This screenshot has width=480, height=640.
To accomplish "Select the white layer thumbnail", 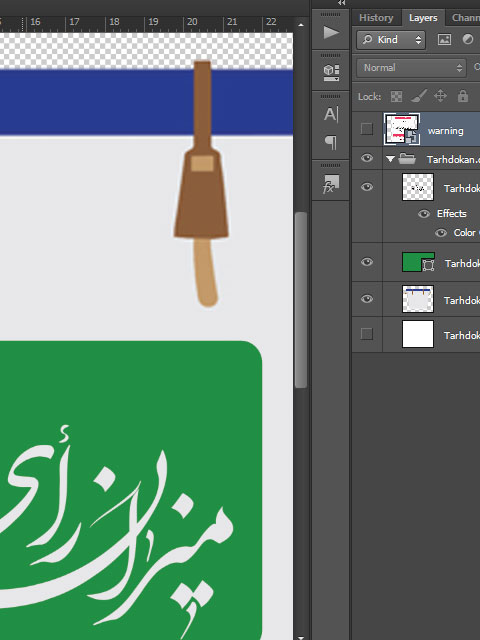I will [x=418, y=334].
